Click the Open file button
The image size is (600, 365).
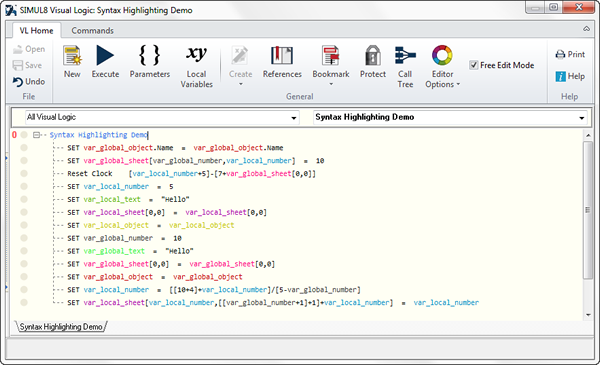click(29, 49)
